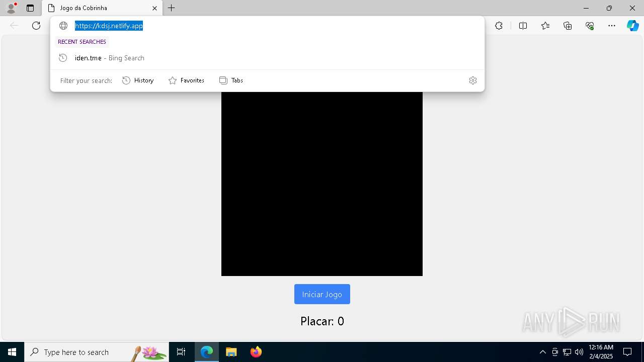
Task: Open the notification center icon
Action: coord(627,352)
